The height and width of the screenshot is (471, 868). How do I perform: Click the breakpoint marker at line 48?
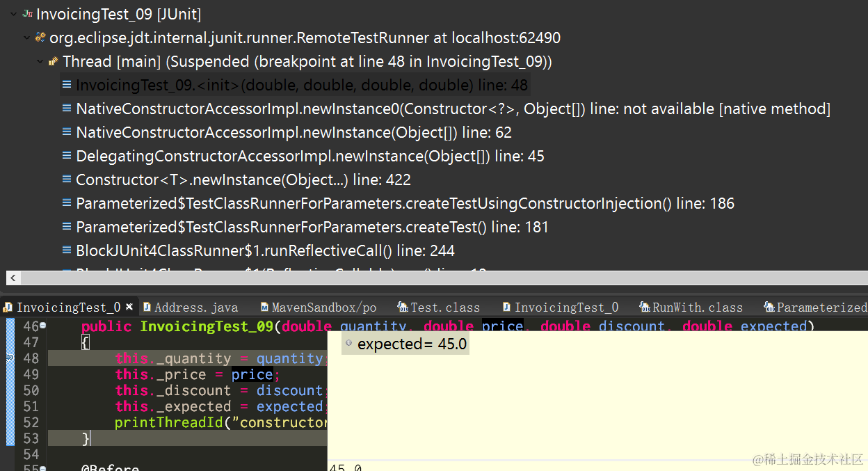[x=10, y=358]
